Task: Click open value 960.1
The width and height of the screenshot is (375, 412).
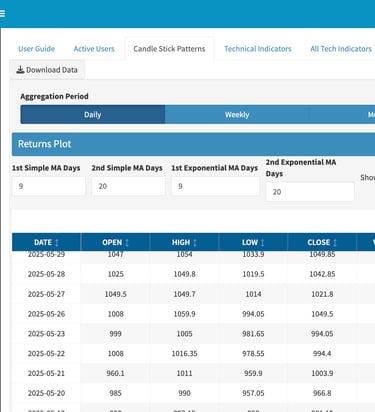Action: tap(115, 373)
